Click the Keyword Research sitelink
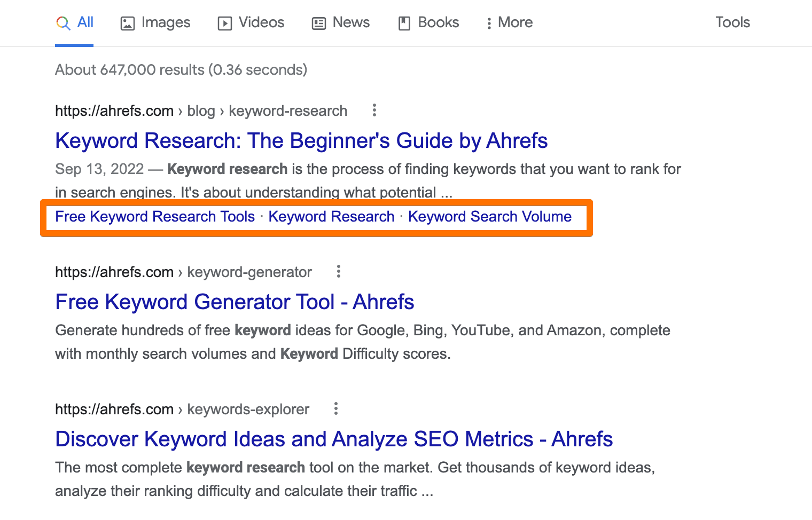Viewport: 812px width, 520px height. coord(331,216)
